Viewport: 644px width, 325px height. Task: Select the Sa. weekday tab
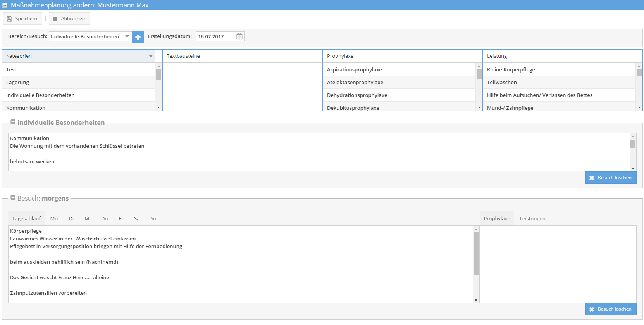click(x=137, y=219)
